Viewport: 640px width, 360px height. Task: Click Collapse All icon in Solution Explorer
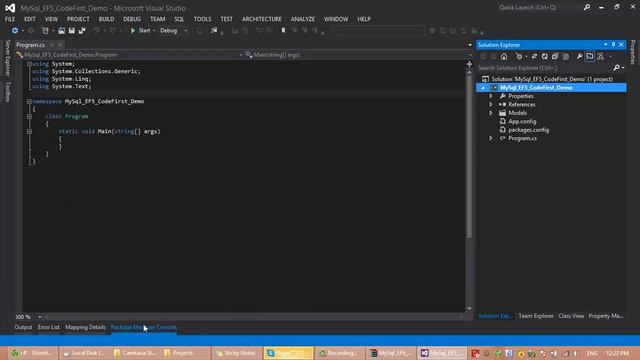point(555,56)
